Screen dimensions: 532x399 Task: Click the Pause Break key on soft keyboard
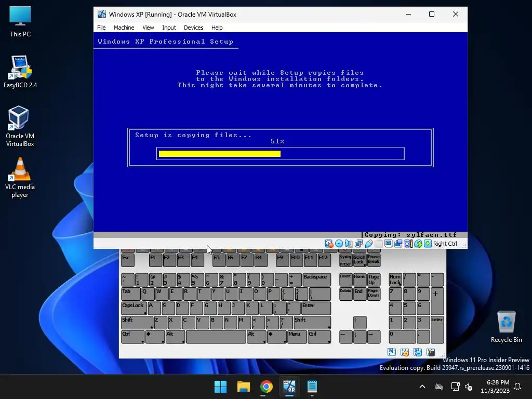click(x=374, y=260)
